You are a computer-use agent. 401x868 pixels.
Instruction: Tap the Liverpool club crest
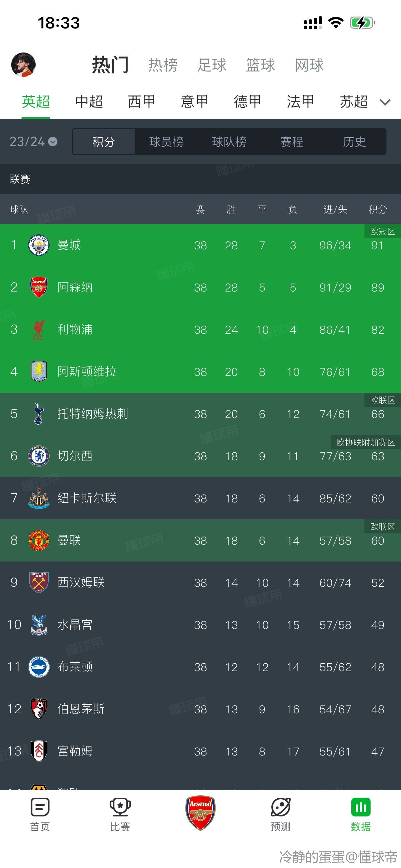point(39,330)
